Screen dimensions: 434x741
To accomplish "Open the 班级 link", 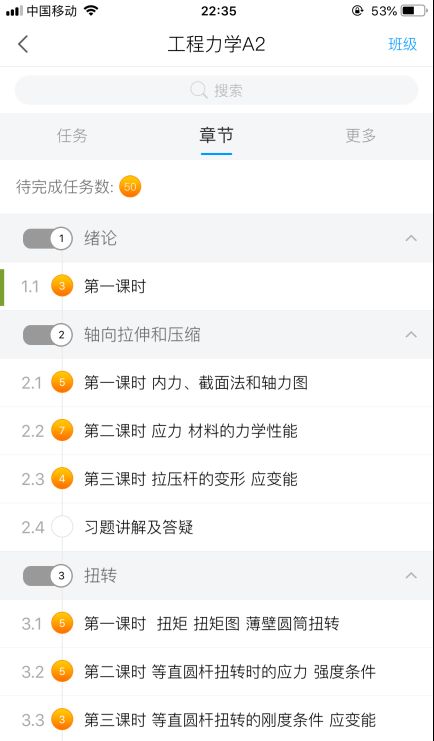I will click(403, 44).
